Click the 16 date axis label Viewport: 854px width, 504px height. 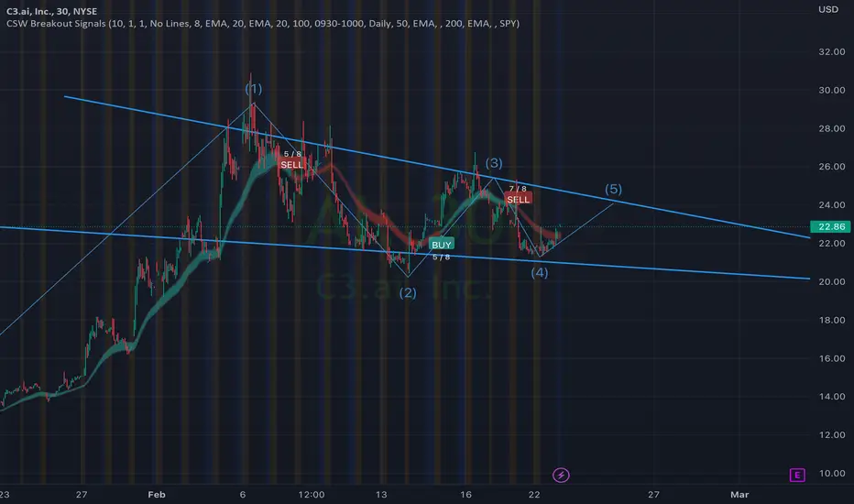[465, 495]
